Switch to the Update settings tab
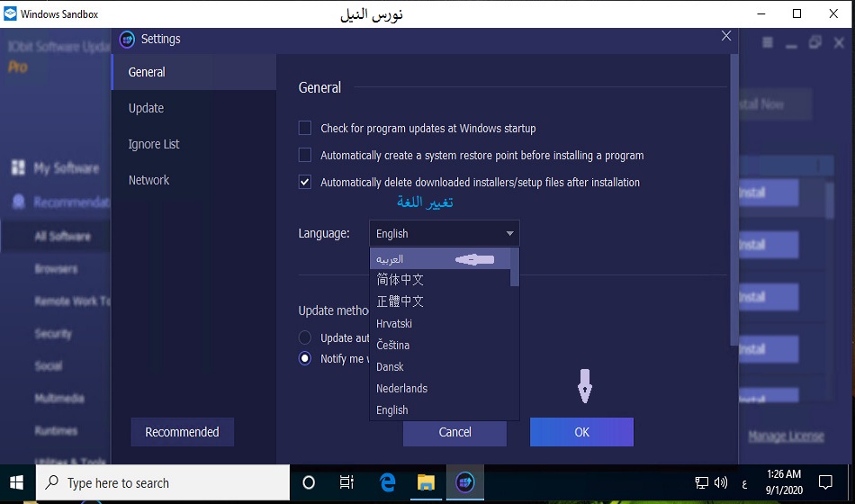The height and width of the screenshot is (504, 855). [146, 108]
